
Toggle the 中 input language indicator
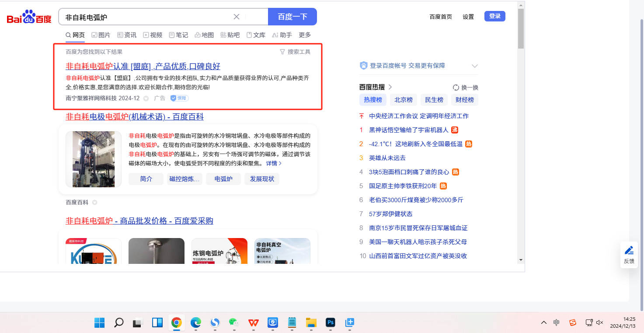556,323
